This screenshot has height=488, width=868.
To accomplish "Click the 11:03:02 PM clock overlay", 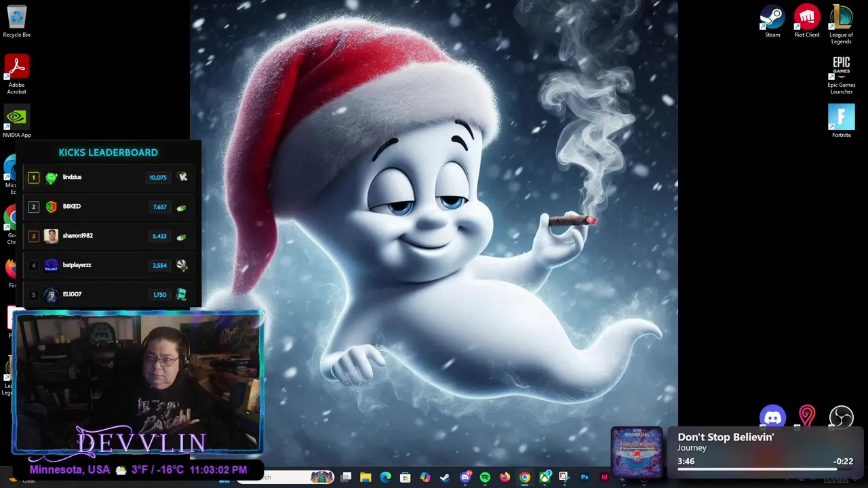I will click(x=218, y=470).
